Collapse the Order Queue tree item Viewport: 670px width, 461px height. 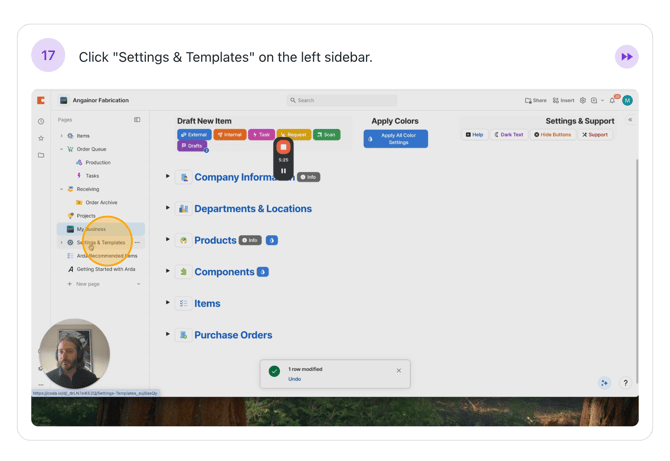coord(61,149)
